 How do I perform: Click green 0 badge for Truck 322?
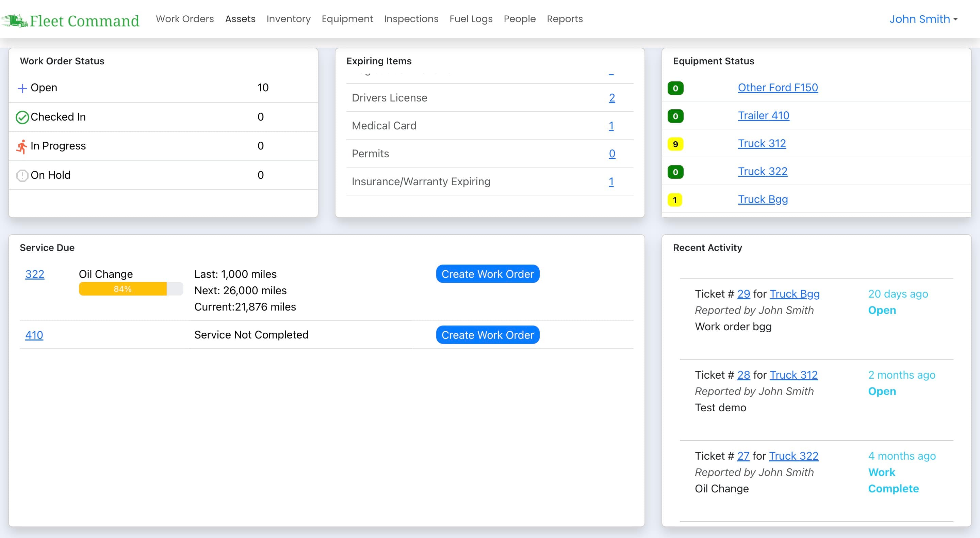click(675, 172)
